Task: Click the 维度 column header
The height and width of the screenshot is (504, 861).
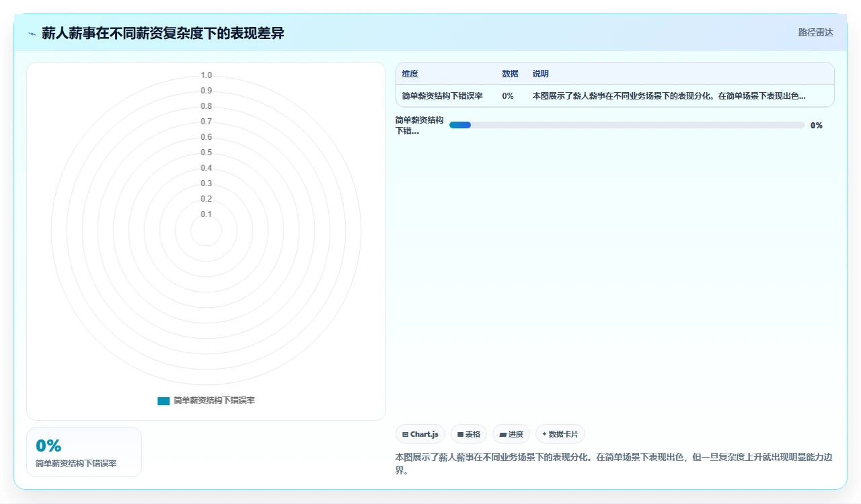Action: click(410, 74)
